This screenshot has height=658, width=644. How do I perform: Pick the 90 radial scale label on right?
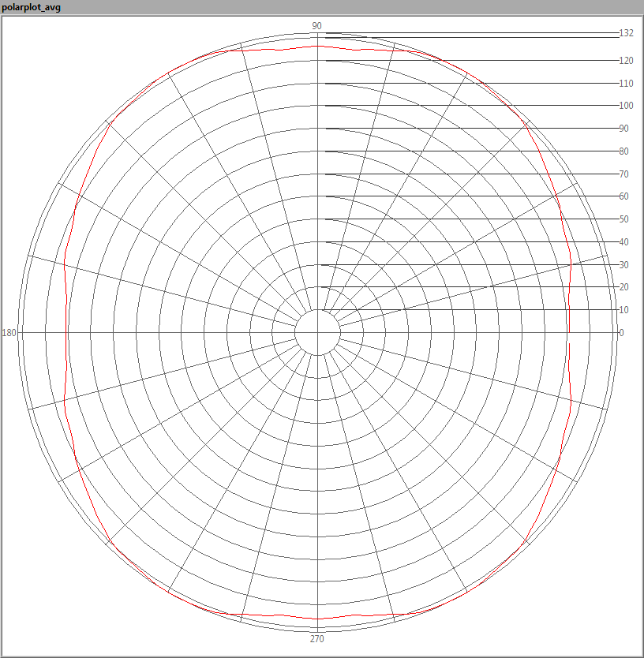click(x=624, y=129)
